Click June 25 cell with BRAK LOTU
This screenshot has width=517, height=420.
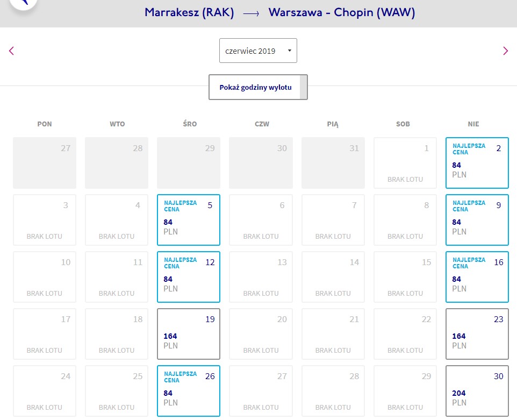[x=117, y=391]
